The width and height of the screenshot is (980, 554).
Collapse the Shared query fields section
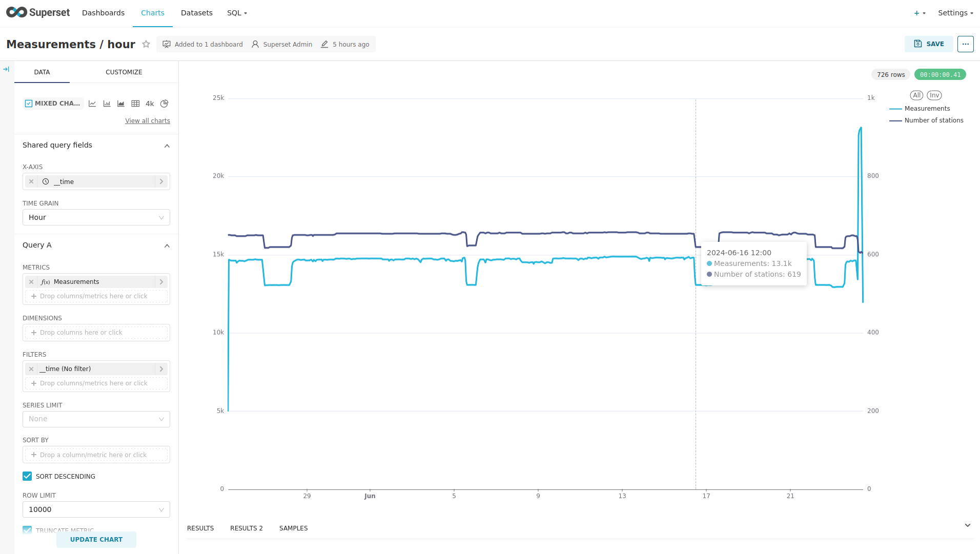[167, 146]
